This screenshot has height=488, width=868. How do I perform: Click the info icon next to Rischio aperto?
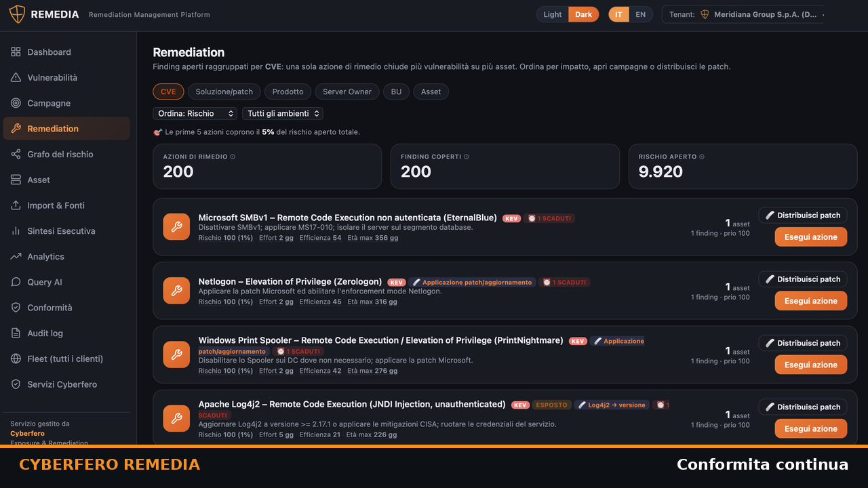702,157
